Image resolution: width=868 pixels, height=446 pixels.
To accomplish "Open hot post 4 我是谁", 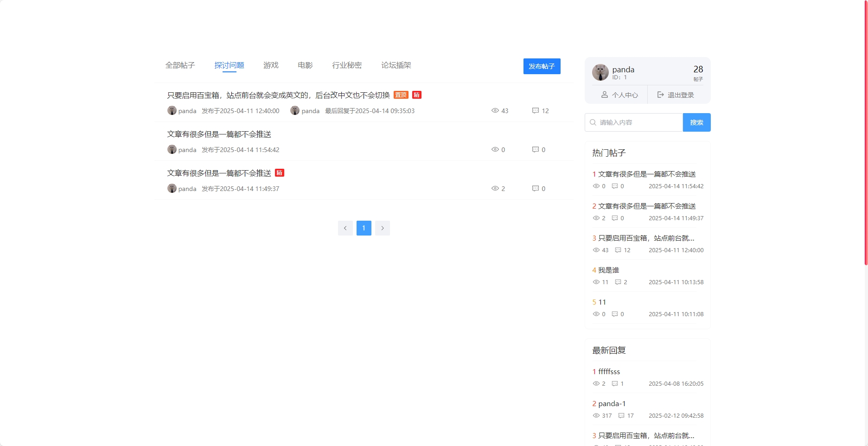I will coord(608,270).
